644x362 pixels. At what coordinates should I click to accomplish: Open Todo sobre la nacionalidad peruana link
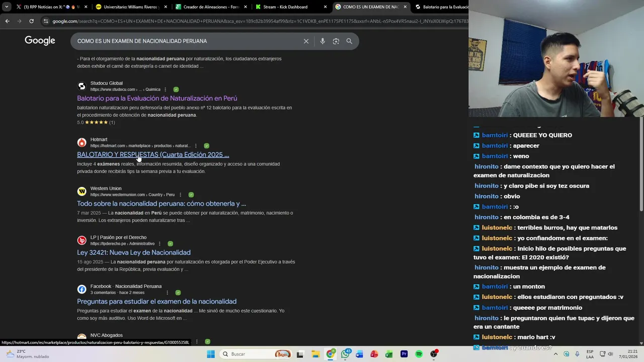click(162, 204)
